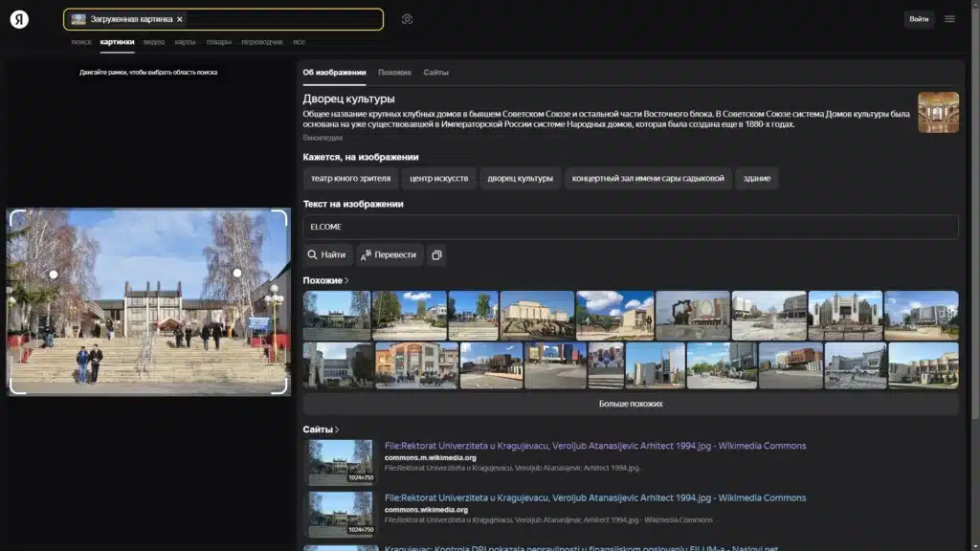
Task: Switch to картинки tab
Action: pos(117,42)
